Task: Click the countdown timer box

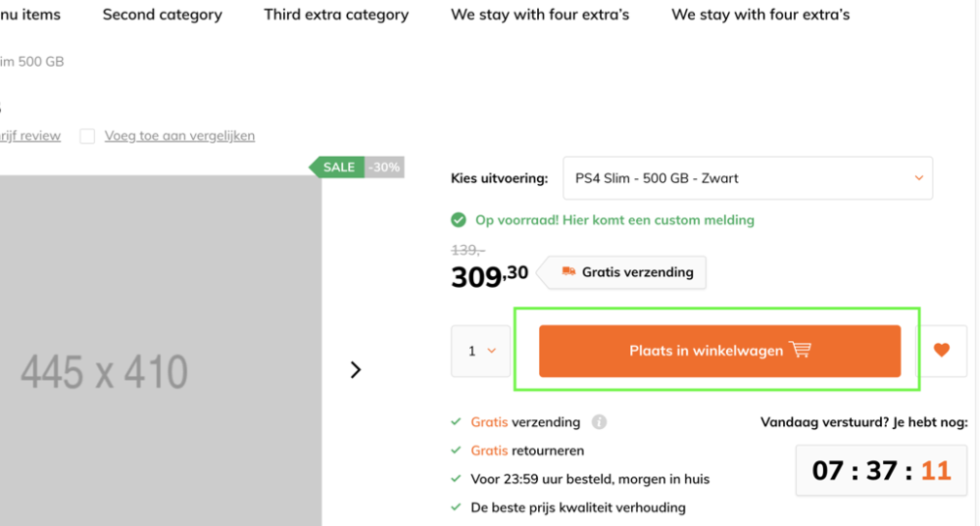Action: 881,470
